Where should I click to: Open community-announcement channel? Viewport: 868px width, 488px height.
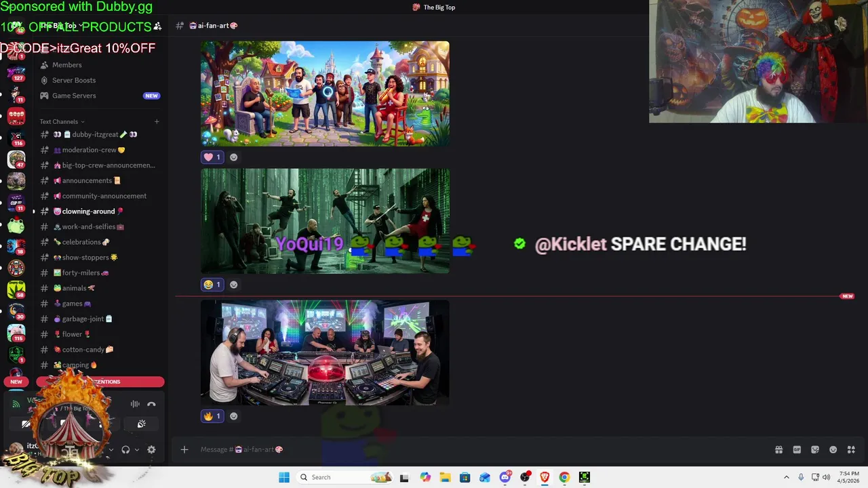[100, 196]
